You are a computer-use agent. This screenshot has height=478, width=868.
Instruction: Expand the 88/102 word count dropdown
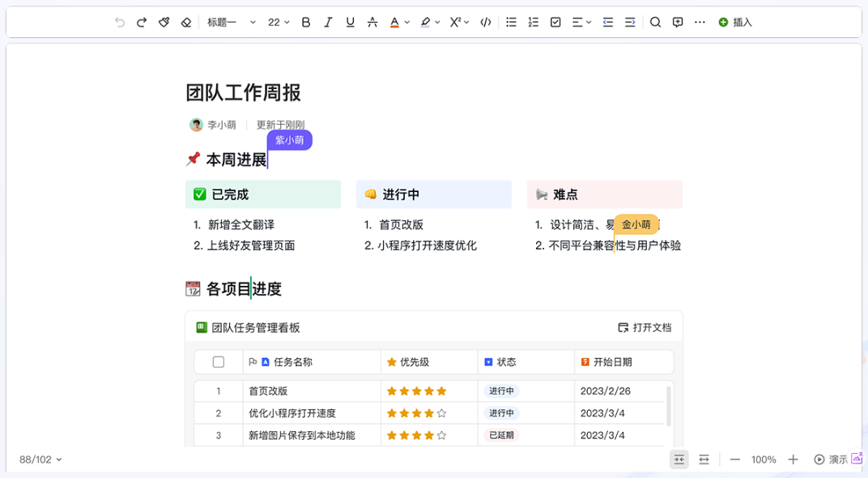coord(40,459)
